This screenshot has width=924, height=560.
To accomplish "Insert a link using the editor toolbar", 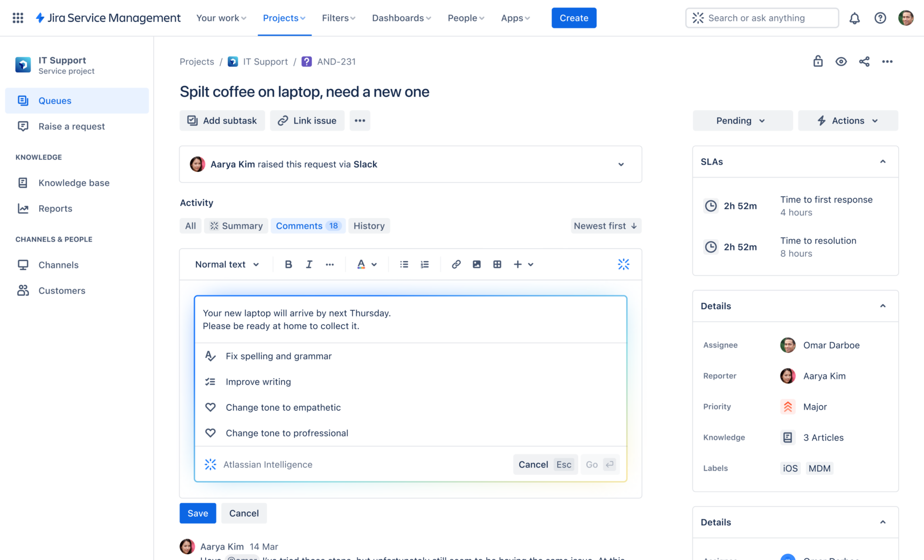I will (456, 264).
